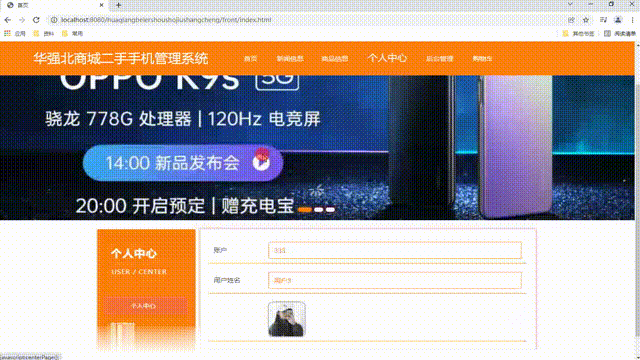This screenshot has height=360, width=640.
Task: Open the site info icon in the address bar
Action: tap(54, 20)
